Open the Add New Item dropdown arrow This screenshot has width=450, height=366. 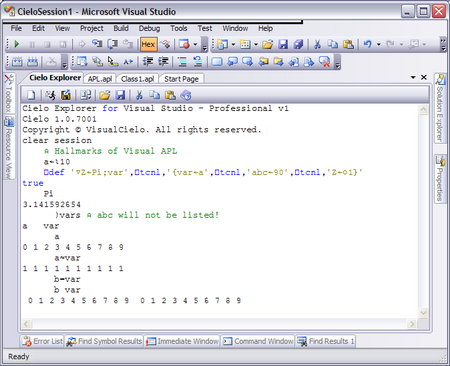pyautogui.click(x=256, y=44)
